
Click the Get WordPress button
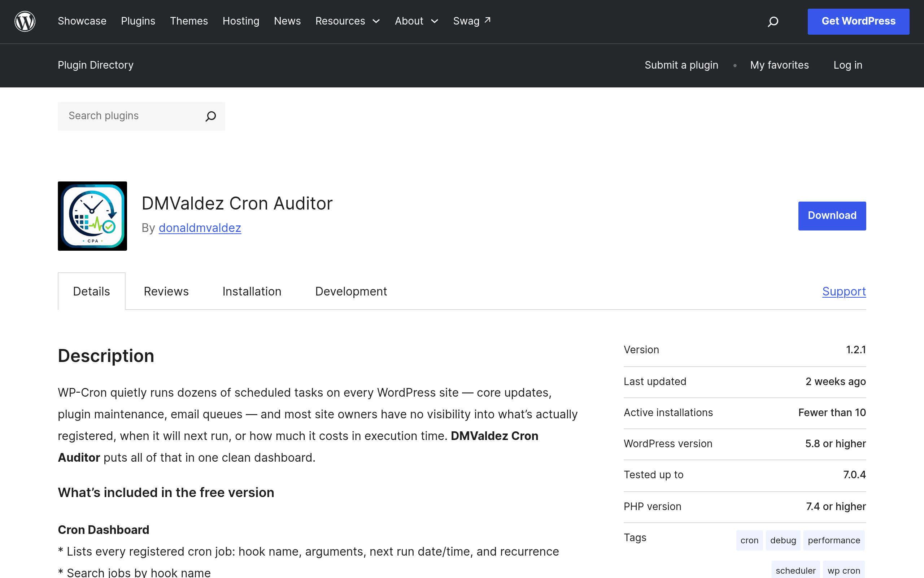pos(858,21)
